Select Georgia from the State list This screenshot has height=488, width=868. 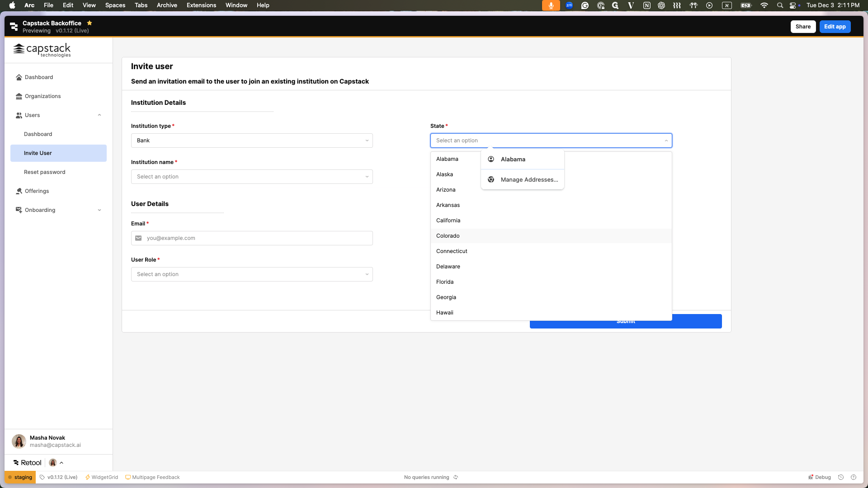551,297
